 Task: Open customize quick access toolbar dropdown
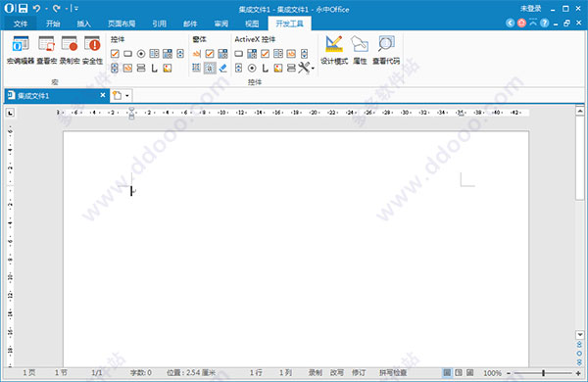(76, 8)
